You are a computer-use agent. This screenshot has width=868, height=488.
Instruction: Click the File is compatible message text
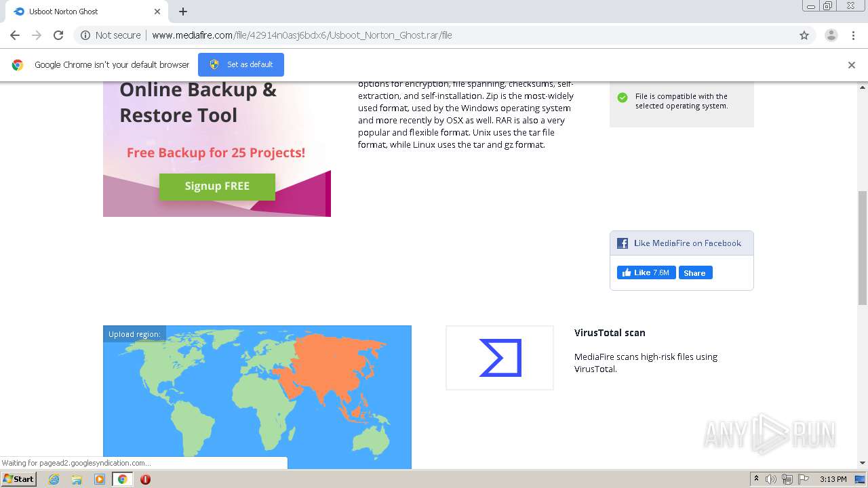click(x=682, y=101)
